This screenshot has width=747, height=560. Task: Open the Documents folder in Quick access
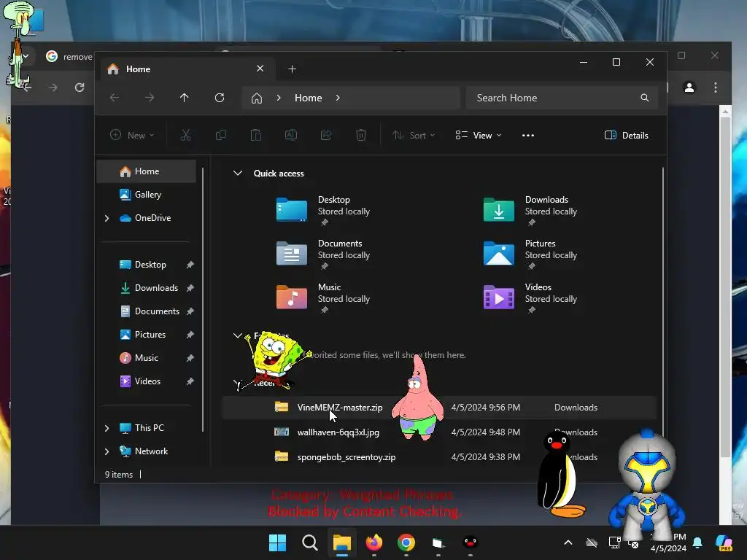(324, 254)
